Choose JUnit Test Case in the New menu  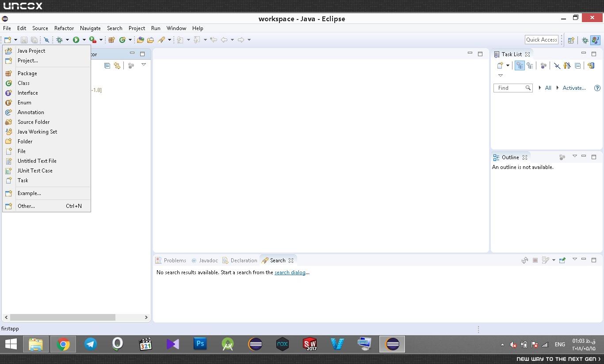[x=46, y=171]
